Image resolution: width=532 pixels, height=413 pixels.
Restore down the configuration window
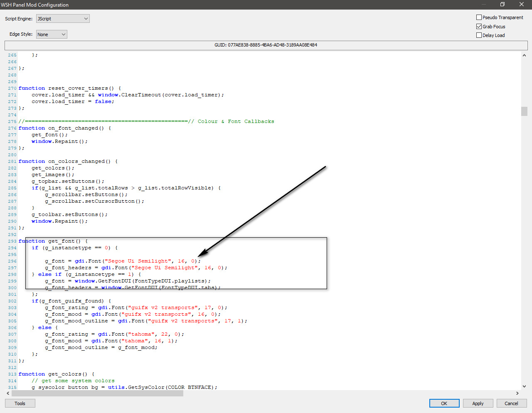click(x=502, y=5)
